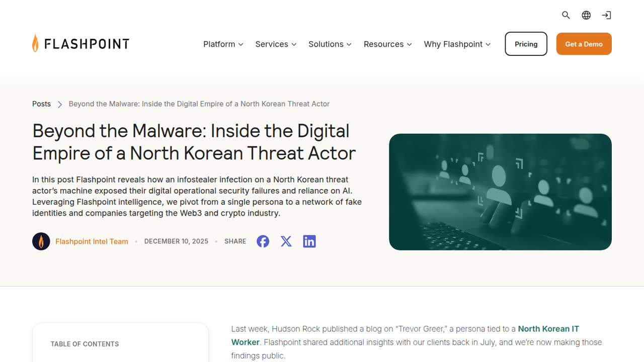Click the TABLE OF CONTENTS heading
Viewport: 644px width, 362px height.
tap(85, 344)
